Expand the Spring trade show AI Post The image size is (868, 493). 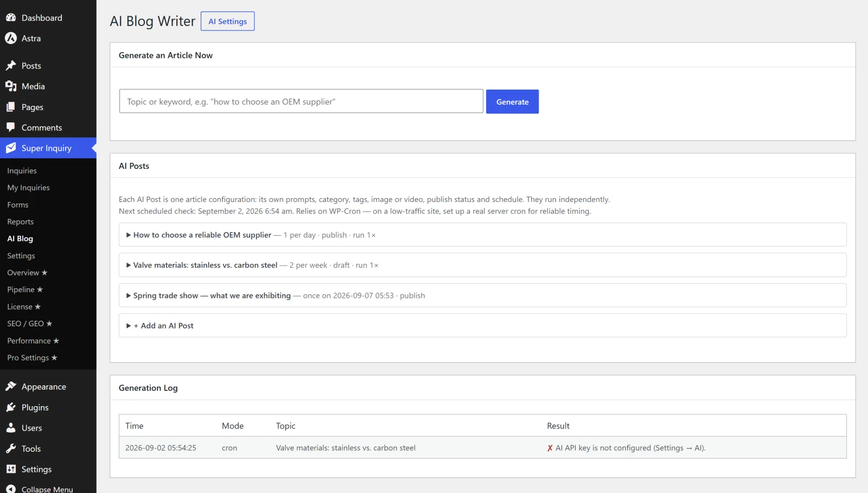[x=482, y=295]
